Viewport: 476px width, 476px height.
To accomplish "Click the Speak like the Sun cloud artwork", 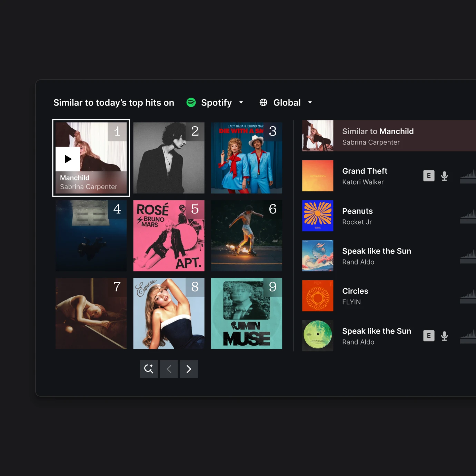I will tap(318, 256).
